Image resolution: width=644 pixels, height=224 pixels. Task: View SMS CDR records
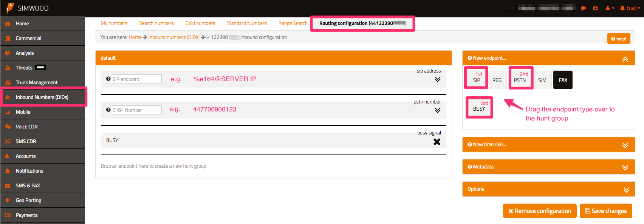click(x=42, y=141)
